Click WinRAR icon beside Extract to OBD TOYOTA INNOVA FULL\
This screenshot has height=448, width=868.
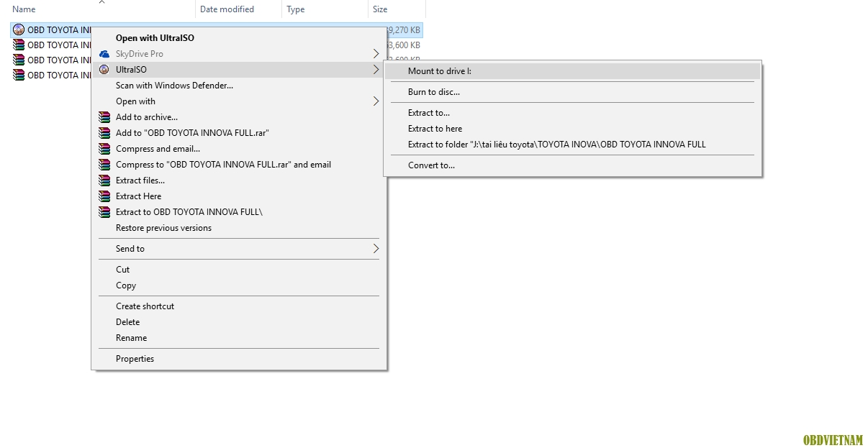[x=104, y=212]
